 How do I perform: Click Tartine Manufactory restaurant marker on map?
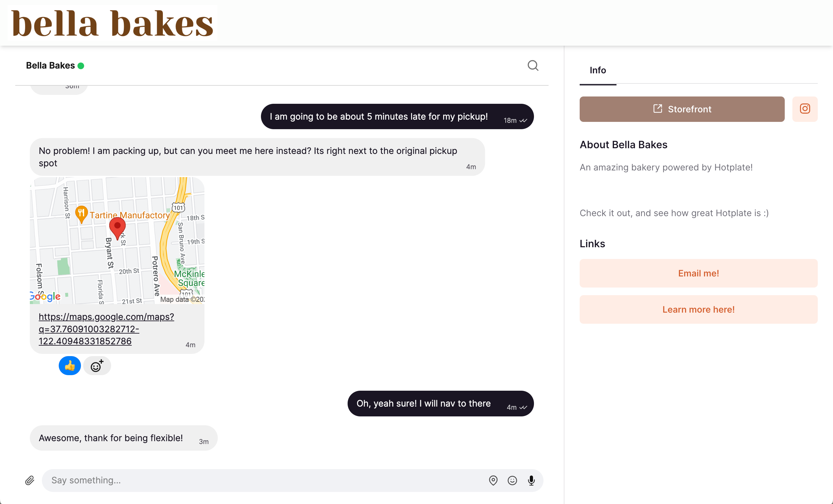[x=82, y=213]
